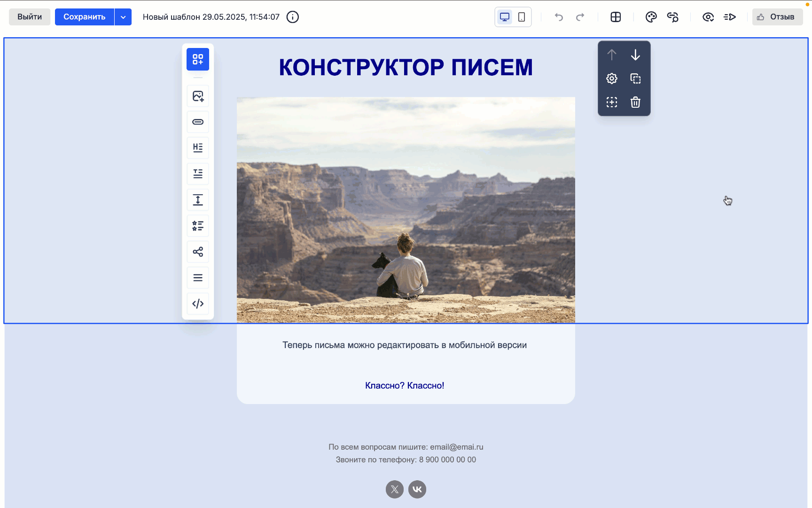Open the 'Классно? Классно!' link
This screenshot has height=508, width=812.
405,385
